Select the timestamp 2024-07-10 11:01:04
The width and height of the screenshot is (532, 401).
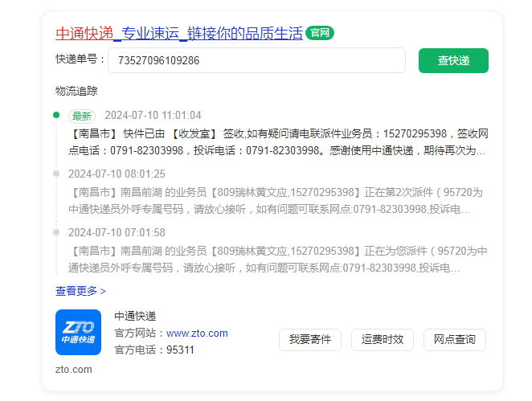point(153,116)
